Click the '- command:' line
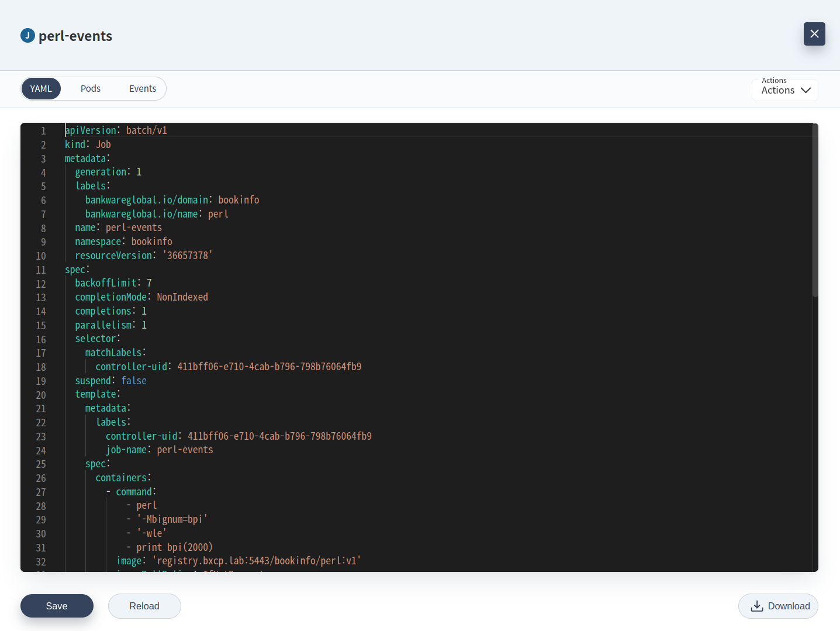The width and height of the screenshot is (840, 631). point(131,492)
